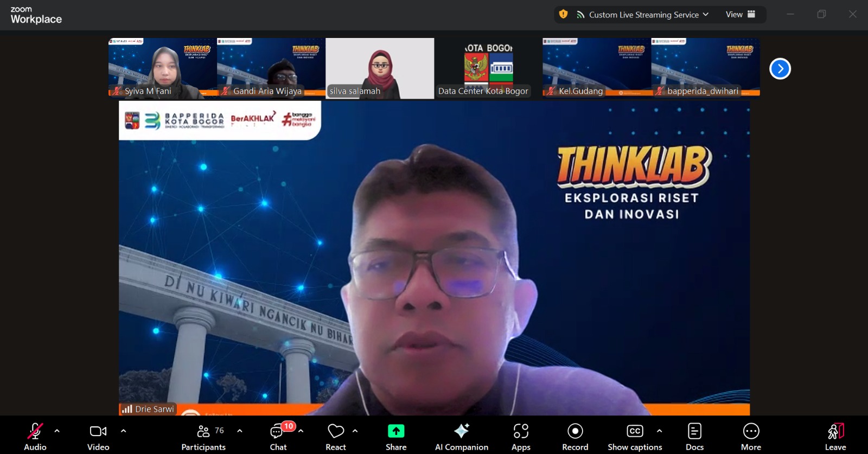The image size is (868, 454).
Task: Expand audio options arrow next to Audio
Action: [57, 431]
